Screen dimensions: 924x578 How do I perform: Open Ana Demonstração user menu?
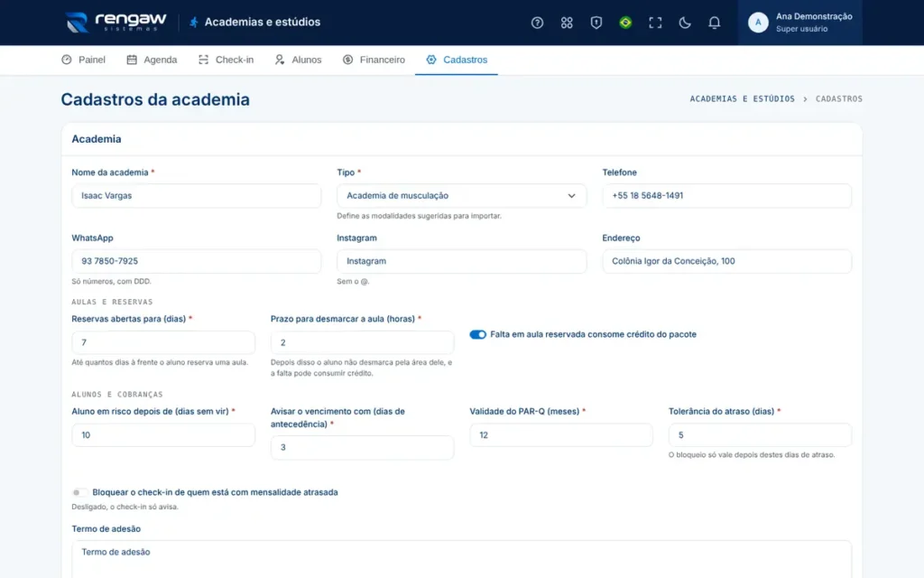[x=799, y=23]
